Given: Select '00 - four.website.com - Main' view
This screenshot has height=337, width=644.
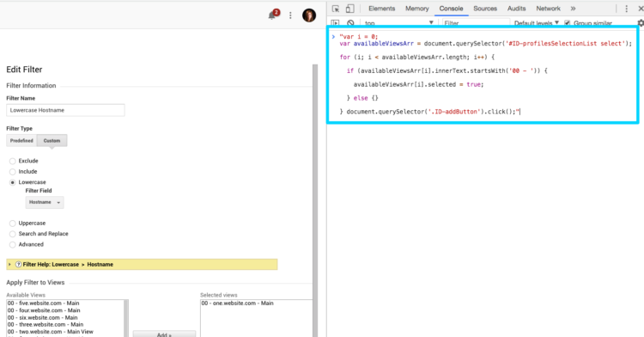Looking at the screenshot, I should 44,310.
